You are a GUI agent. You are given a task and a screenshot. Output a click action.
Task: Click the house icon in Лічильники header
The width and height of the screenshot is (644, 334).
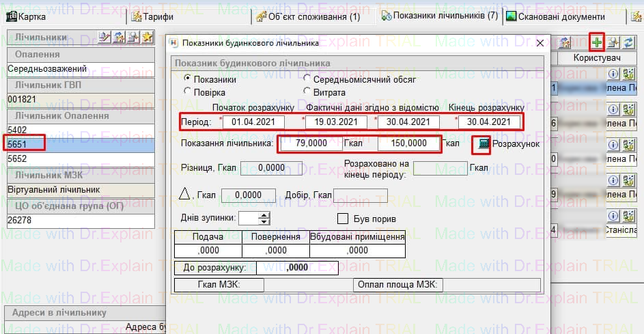(119, 37)
